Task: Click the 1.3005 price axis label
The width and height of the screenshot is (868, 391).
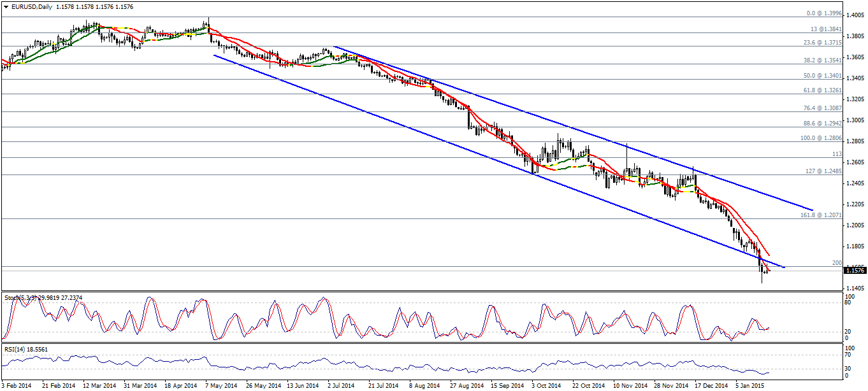Action: pyautogui.click(x=855, y=120)
